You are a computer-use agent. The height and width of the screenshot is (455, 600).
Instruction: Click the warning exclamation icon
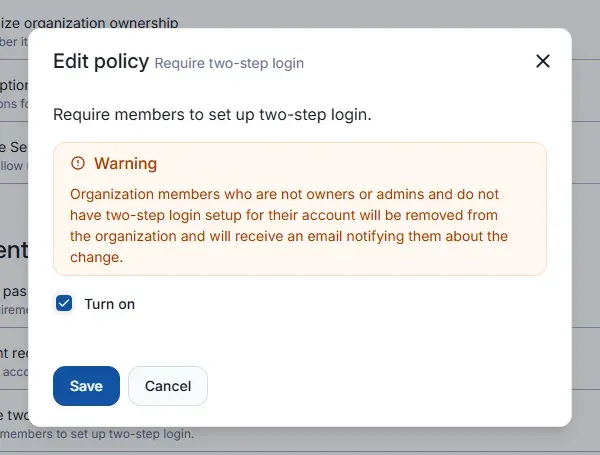[78, 163]
